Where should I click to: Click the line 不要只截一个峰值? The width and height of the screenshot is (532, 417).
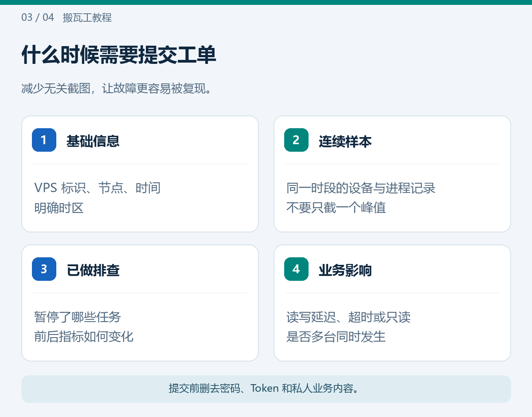coord(336,208)
